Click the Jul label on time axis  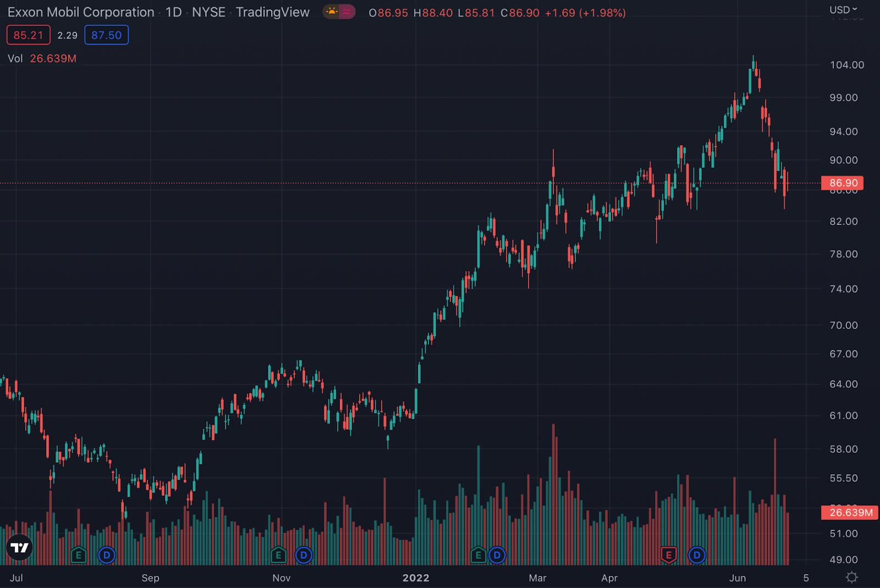[x=16, y=578]
